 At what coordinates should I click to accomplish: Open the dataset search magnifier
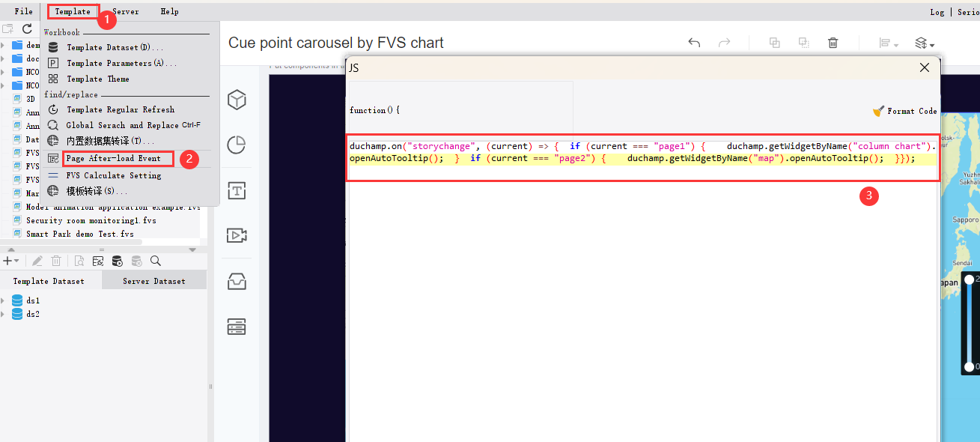155,260
